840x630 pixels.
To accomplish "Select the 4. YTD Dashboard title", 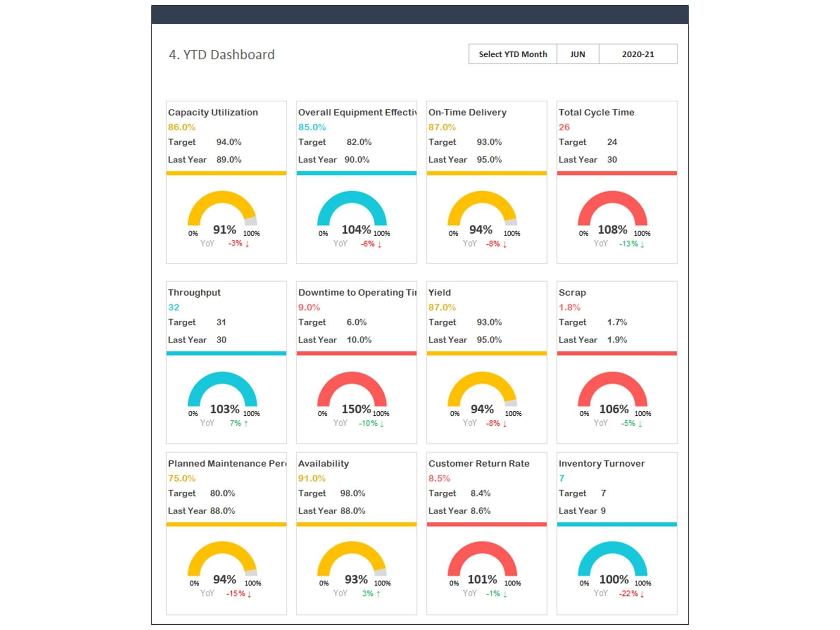I will pyautogui.click(x=222, y=55).
